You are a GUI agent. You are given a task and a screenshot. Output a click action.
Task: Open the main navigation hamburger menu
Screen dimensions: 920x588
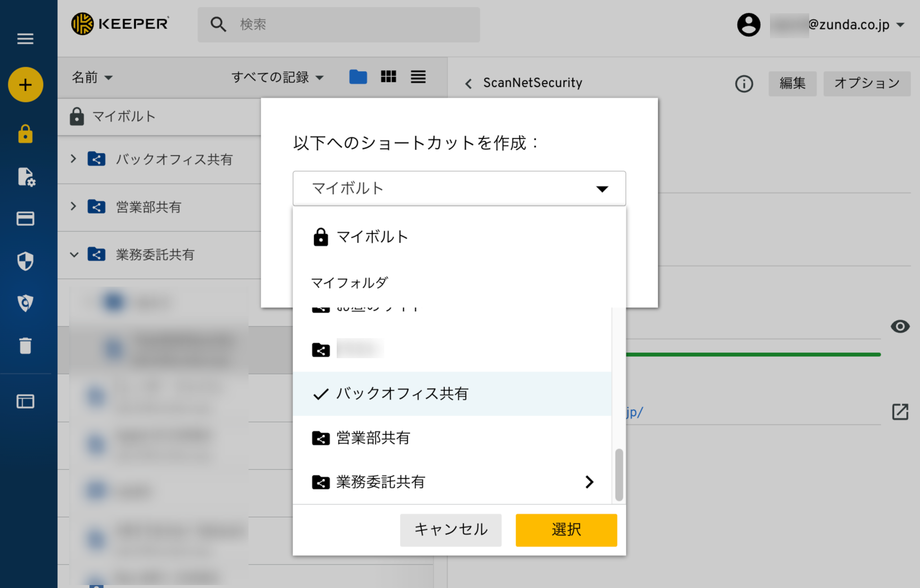pos(25,38)
